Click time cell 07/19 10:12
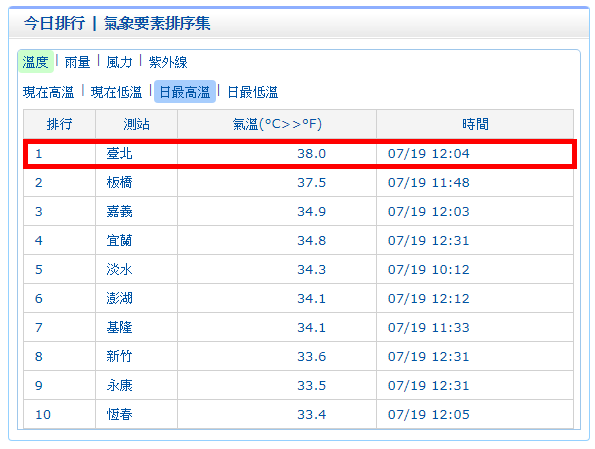The image size is (595, 449). pos(428,269)
